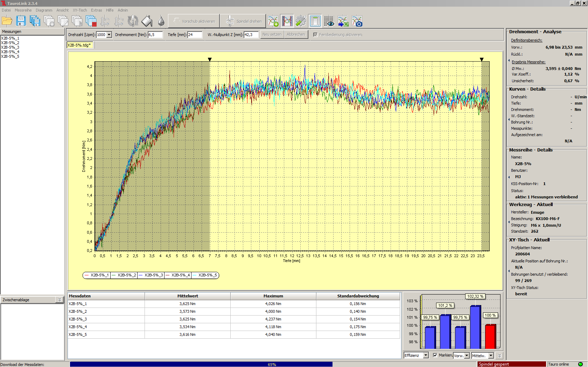Export the diagram to Excel icon

pyautogui.click(x=343, y=21)
